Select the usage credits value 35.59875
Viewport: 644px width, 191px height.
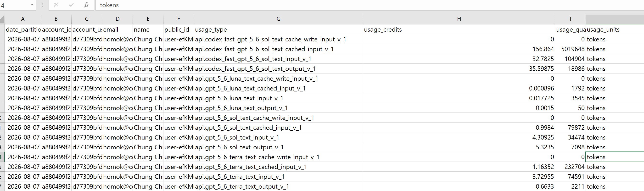(459, 69)
